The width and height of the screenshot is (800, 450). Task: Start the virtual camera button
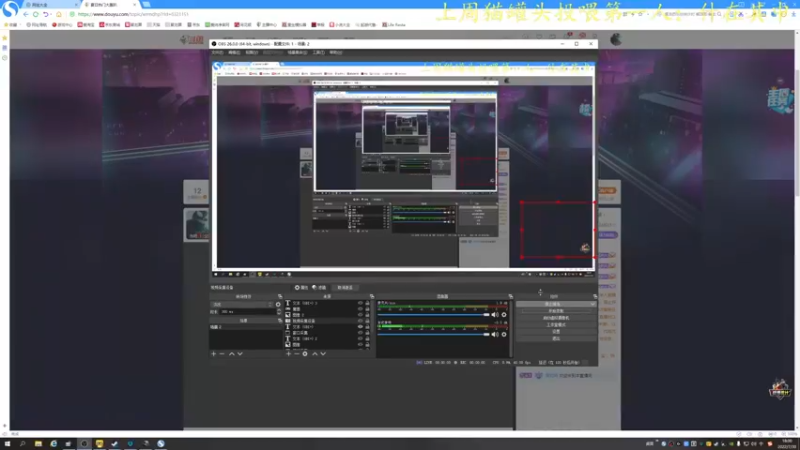click(556, 318)
